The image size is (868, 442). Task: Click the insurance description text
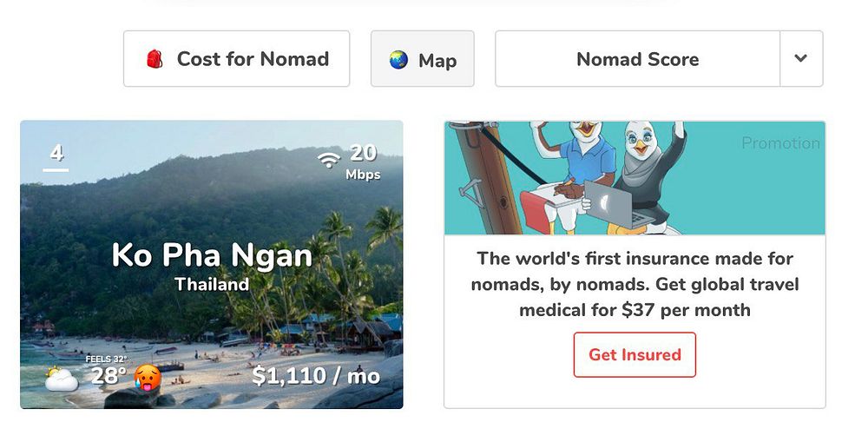(x=635, y=284)
